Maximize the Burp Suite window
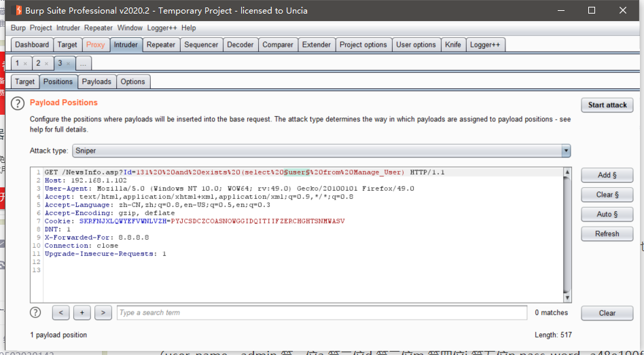 pyautogui.click(x=592, y=10)
